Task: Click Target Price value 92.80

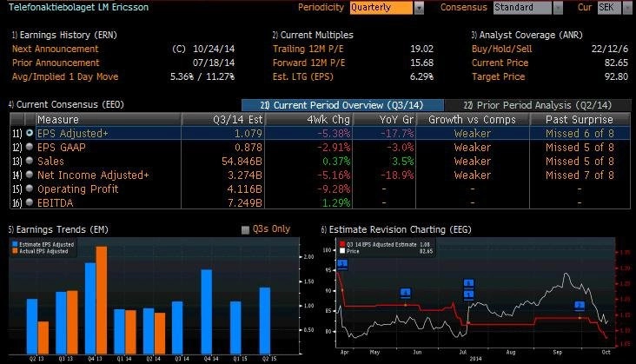Action: click(616, 76)
